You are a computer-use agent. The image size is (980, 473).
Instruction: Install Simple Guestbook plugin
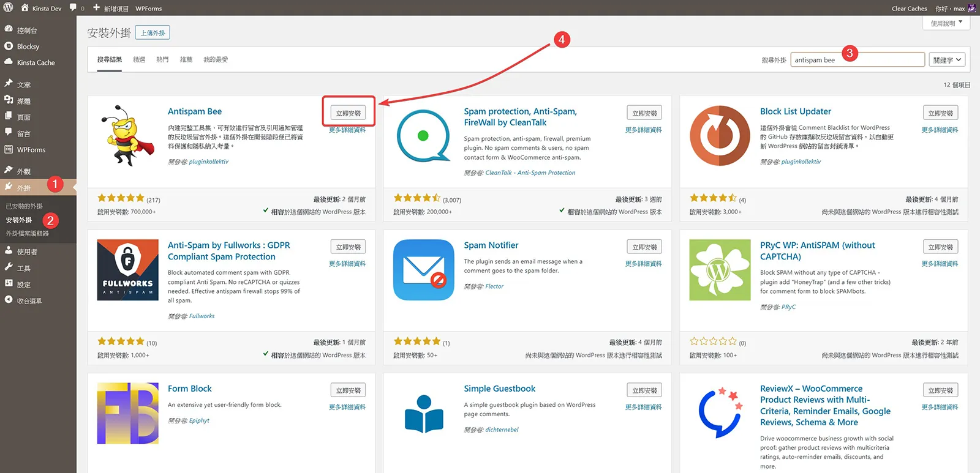tap(644, 390)
